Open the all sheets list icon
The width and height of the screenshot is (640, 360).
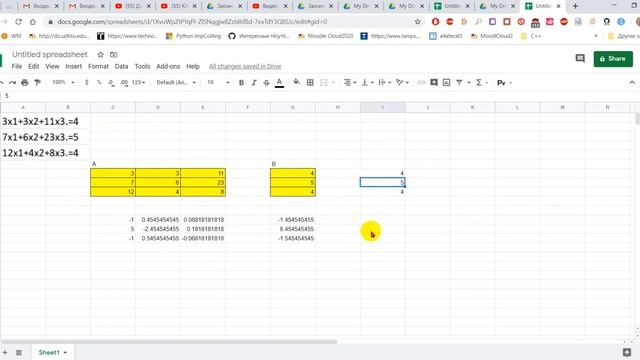(x=19, y=352)
